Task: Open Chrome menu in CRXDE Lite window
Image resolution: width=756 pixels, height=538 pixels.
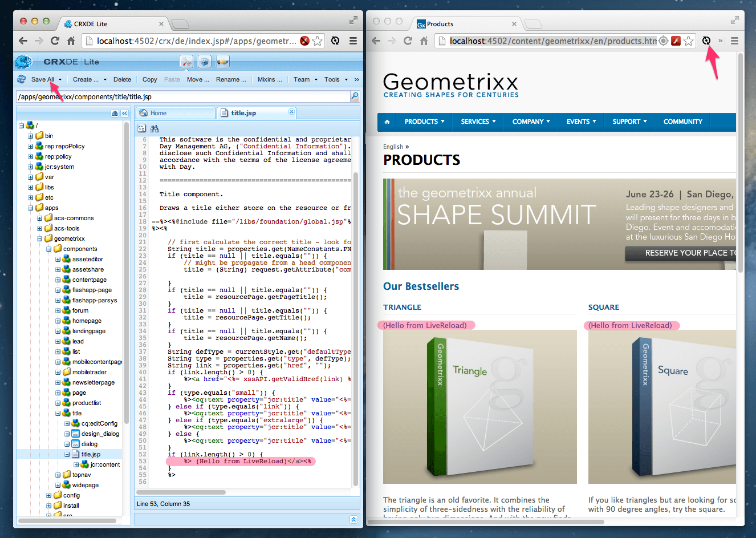Action: point(353,41)
